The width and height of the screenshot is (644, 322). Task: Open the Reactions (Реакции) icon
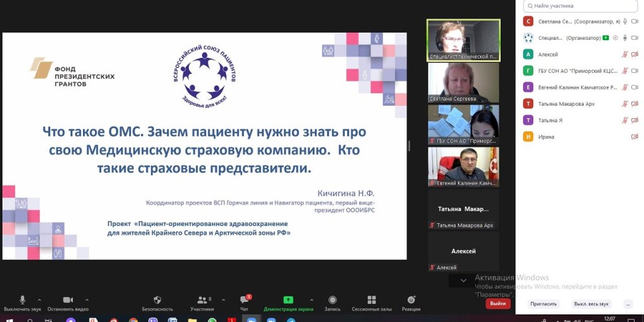pos(411,300)
